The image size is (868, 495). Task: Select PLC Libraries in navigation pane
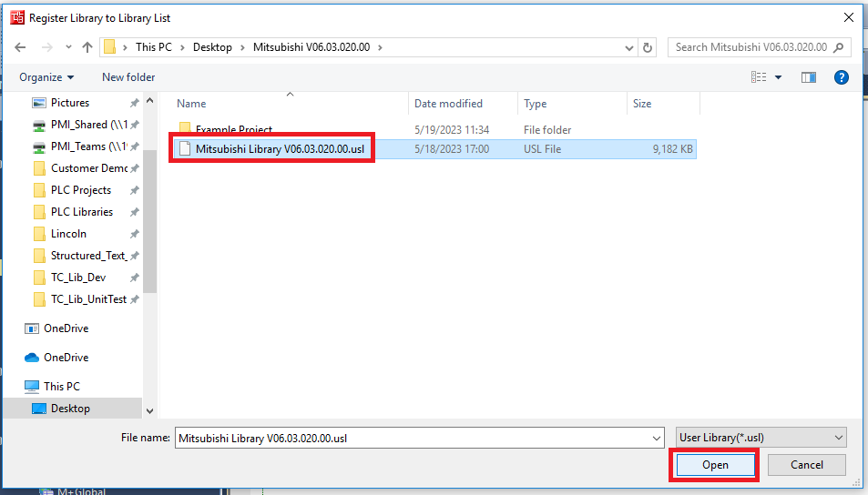tap(82, 212)
